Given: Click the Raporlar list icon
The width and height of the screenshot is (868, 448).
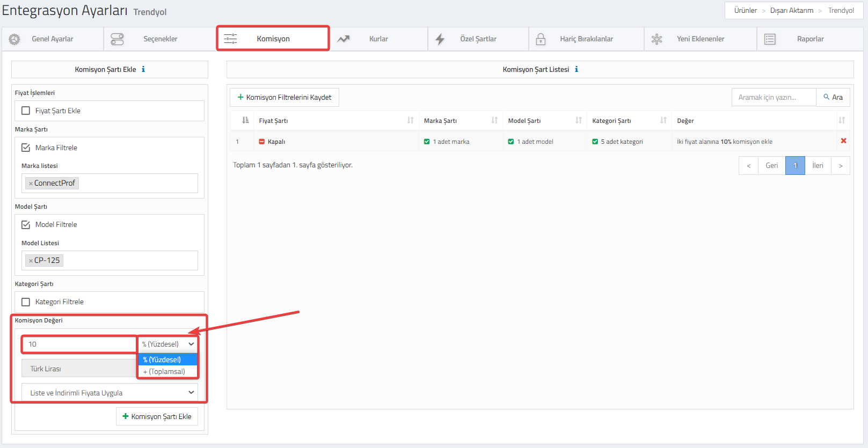Looking at the screenshot, I should [x=770, y=39].
